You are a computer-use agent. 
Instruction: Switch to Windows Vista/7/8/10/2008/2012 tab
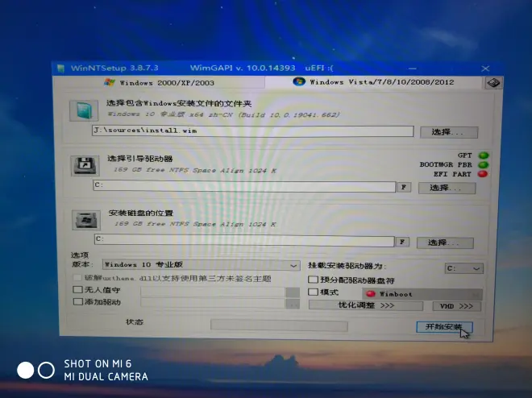(373, 82)
